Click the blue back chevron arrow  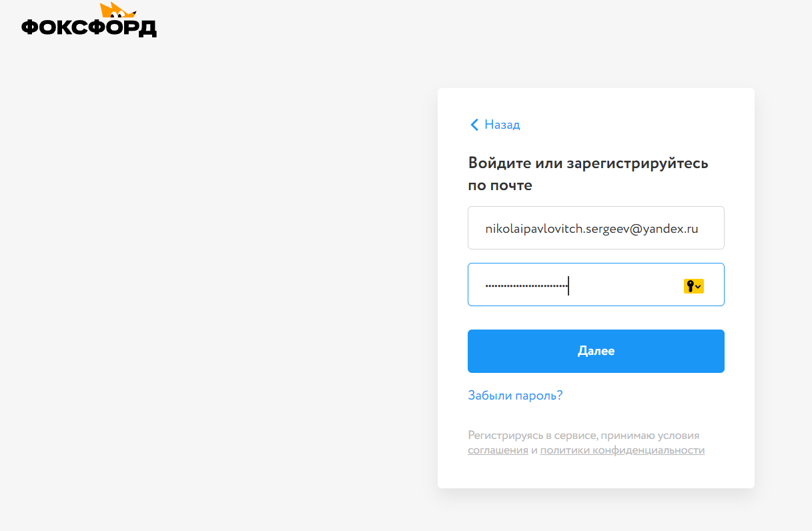pyautogui.click(x=474, y=125)
